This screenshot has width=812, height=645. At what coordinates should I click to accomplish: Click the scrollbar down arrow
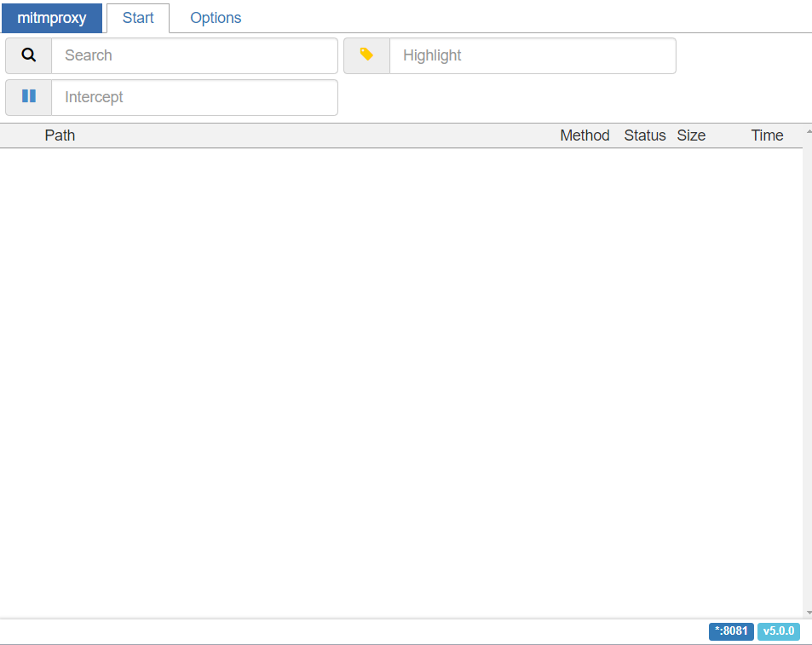click(809, 613)
